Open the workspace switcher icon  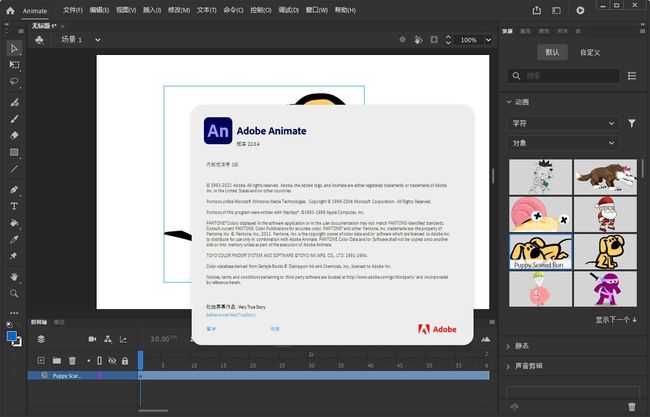point(556,11)
